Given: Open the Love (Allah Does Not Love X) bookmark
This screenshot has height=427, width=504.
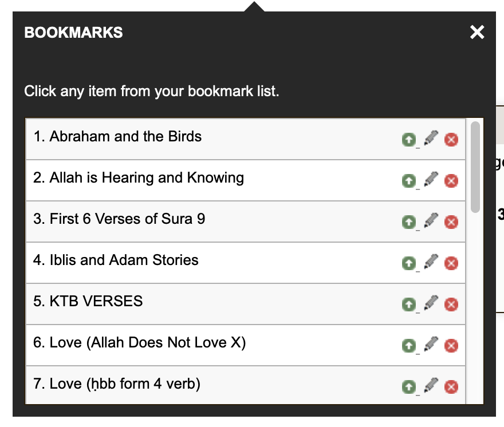Looking at the screenshot, I should tap(140, 342).
